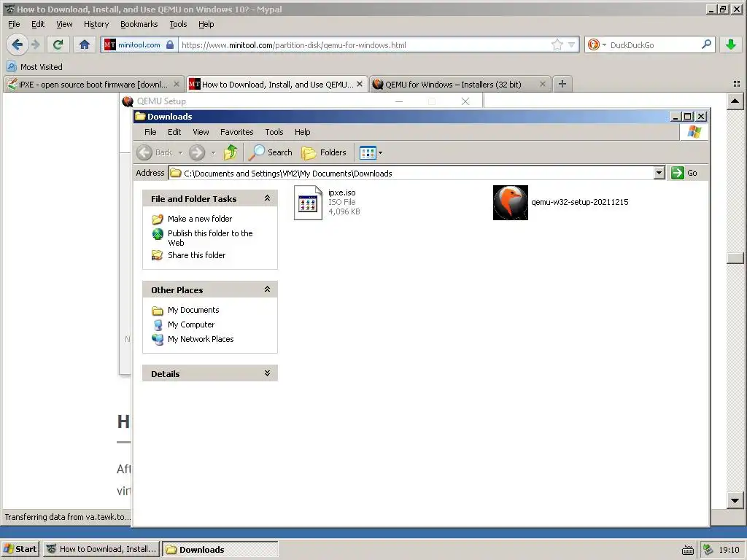
Task: Bookmark this page with star icon
Action: [557, 44]
